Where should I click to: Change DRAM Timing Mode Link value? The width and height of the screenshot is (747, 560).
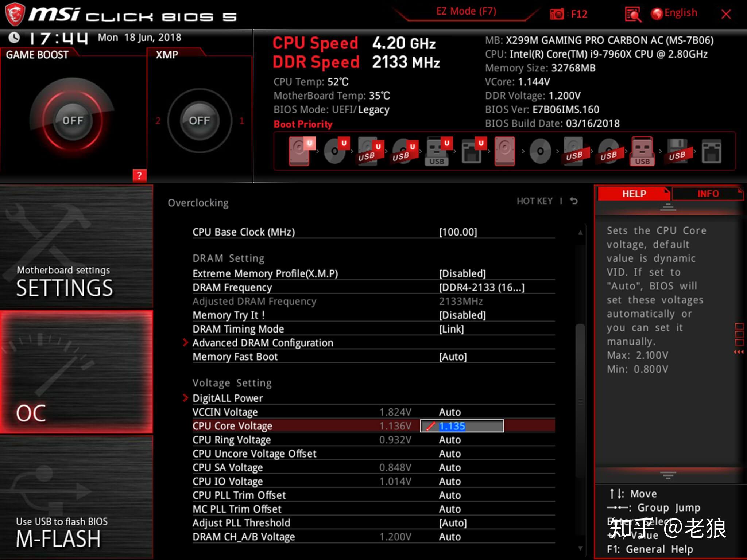point(451,329)
